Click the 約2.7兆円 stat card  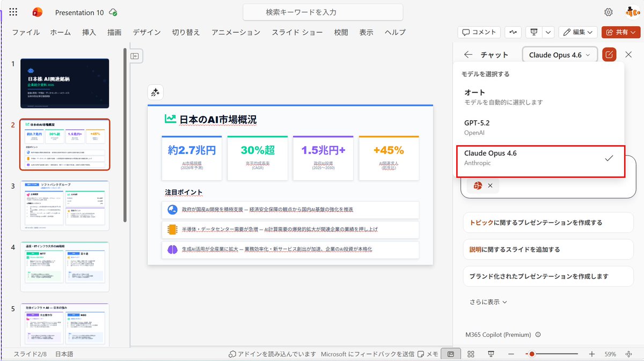click(192, 158)
